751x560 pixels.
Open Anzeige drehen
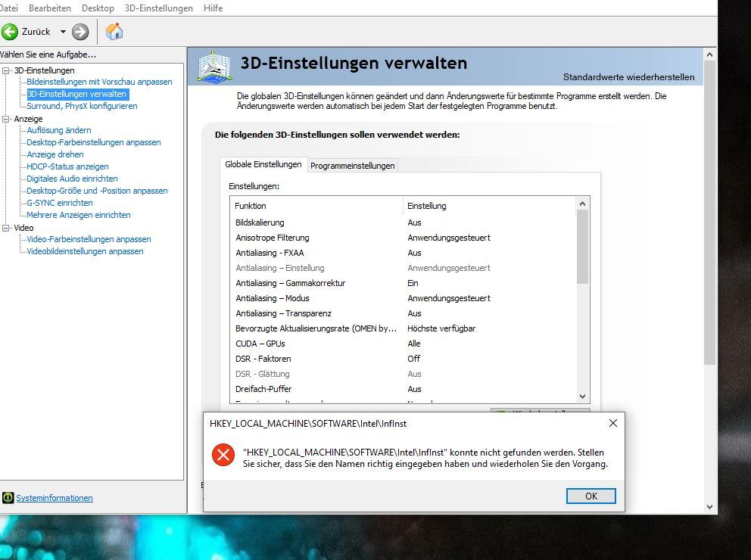click(55, 154)
